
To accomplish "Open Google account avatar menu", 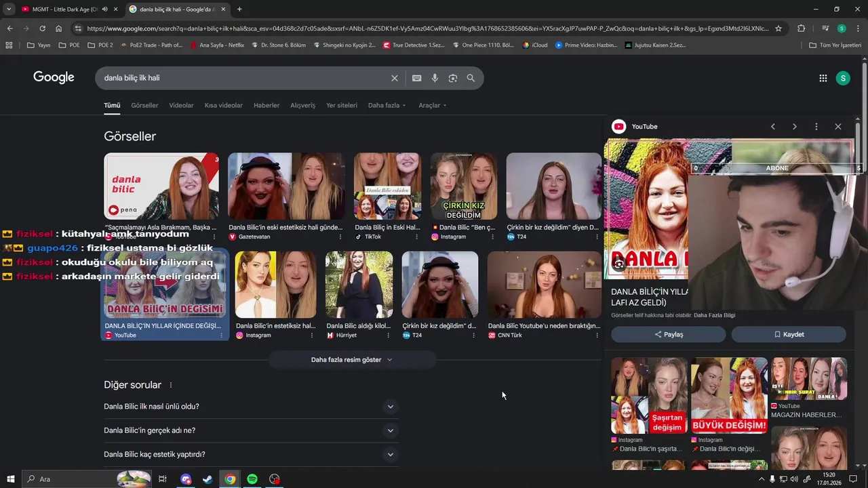I will click(843, 78).
